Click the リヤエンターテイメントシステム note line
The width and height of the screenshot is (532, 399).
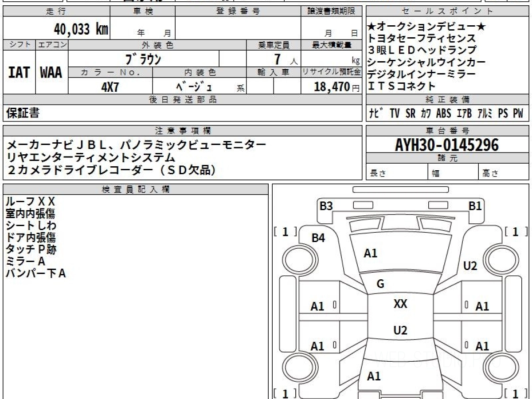pyautogui.click(x=91, y=157)
